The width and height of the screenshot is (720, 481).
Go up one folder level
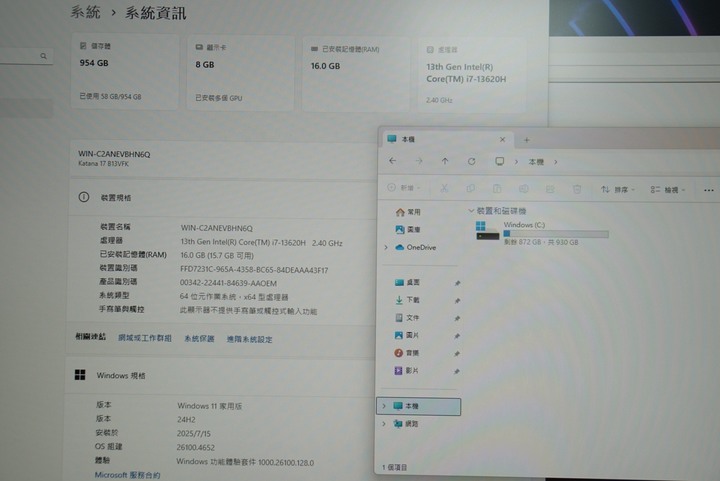click(x=444, y=161)
